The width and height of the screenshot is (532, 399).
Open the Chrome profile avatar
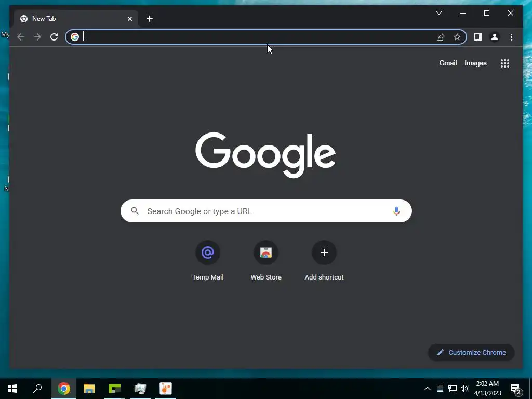[495, 37]
